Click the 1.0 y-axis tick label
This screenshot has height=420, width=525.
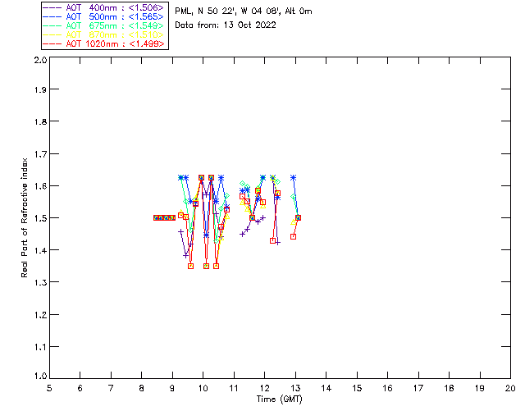[40, 376]
